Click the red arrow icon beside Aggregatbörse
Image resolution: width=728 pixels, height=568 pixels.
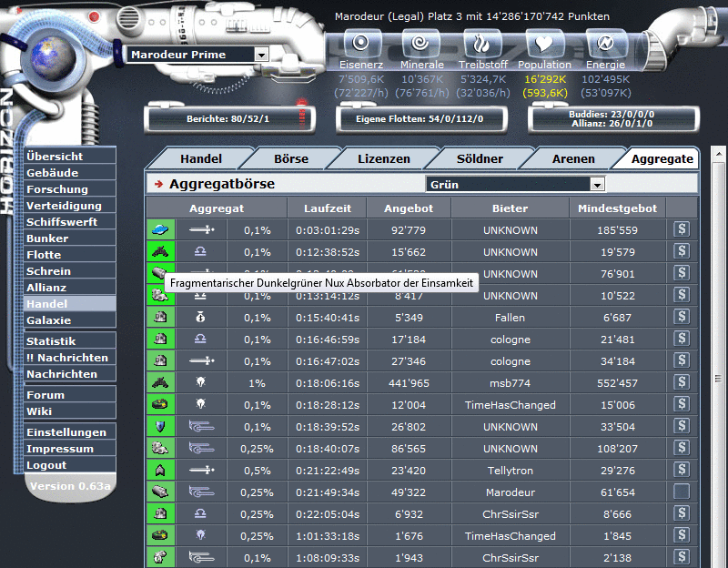tap(157, 184)
